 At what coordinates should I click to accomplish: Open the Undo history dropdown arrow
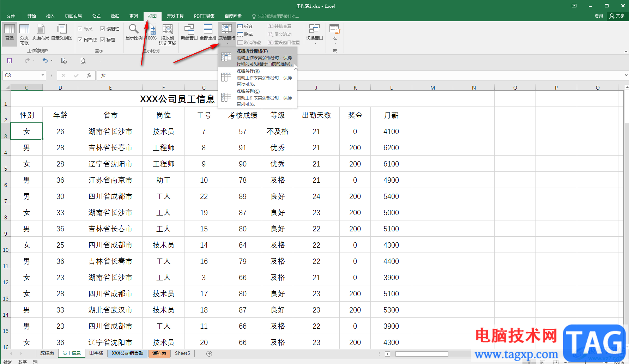point(52,61)
